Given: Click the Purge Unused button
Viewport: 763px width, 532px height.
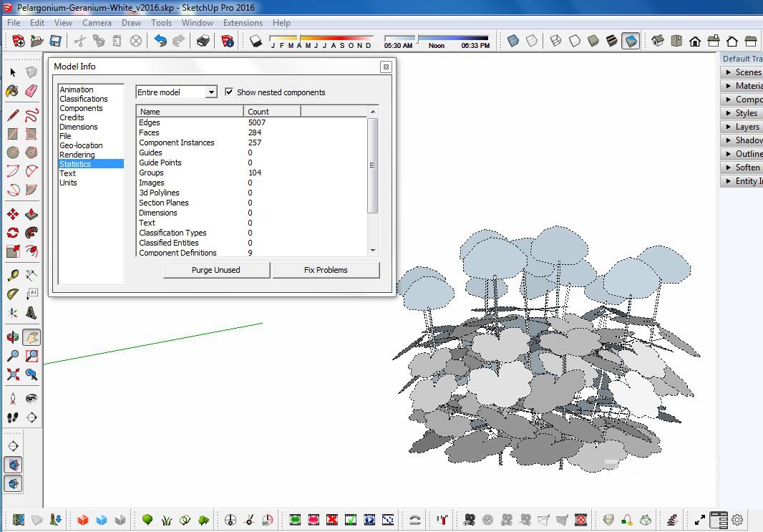Looking at the screenshot, I should (x=216, y=270).
